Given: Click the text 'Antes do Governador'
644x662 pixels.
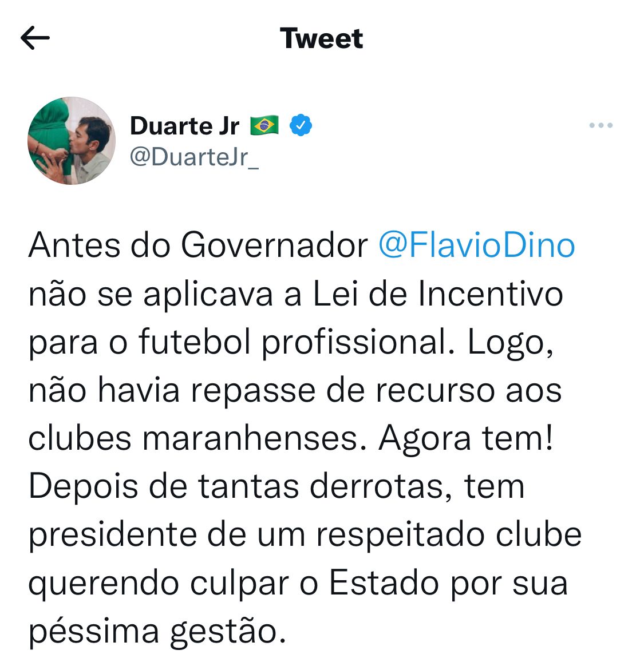Looking at the screenshot, I should click(x=198, y=245).
